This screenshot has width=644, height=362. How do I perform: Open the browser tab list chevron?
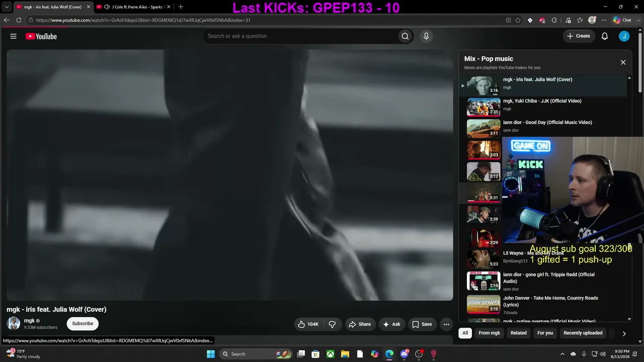pos(7,7)
